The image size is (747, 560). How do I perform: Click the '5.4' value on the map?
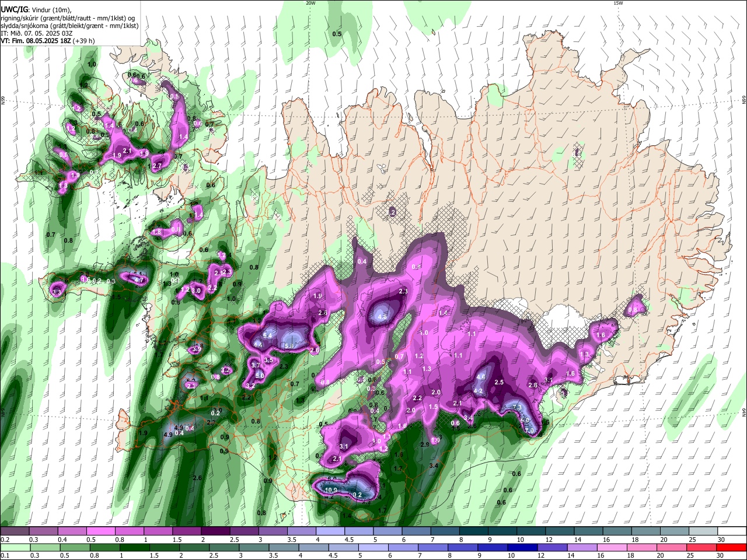pos(268,335)
